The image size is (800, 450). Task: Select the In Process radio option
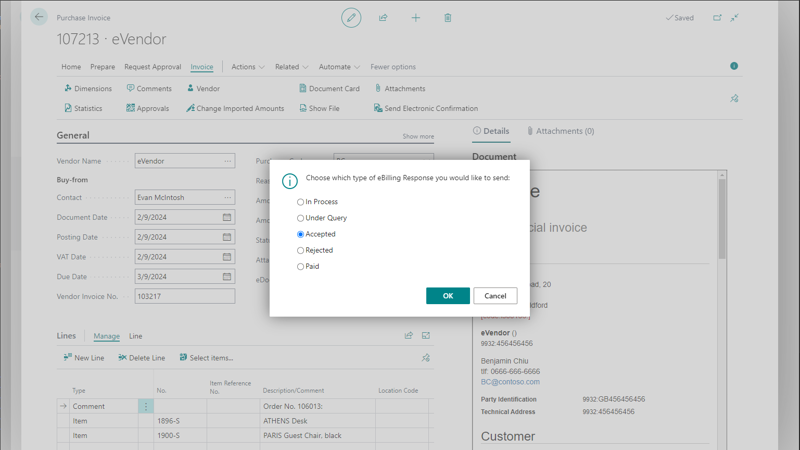coord(300,202)
